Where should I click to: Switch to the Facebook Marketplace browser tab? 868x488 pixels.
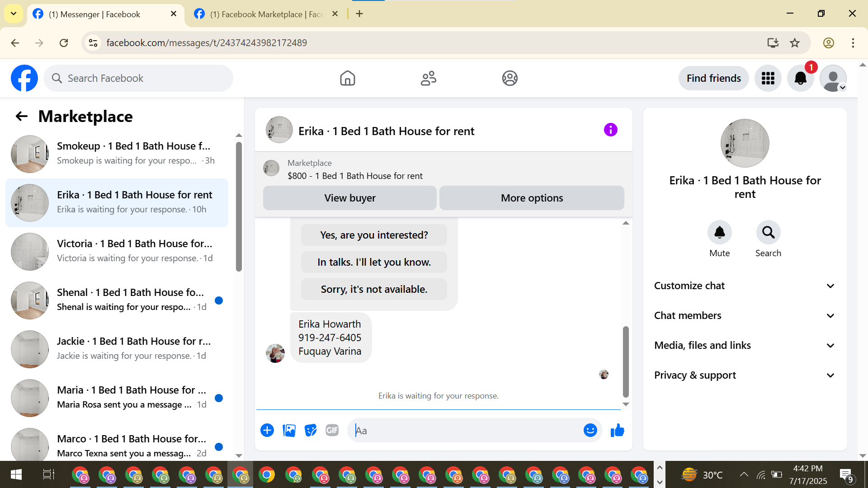(x=262, y=14)
